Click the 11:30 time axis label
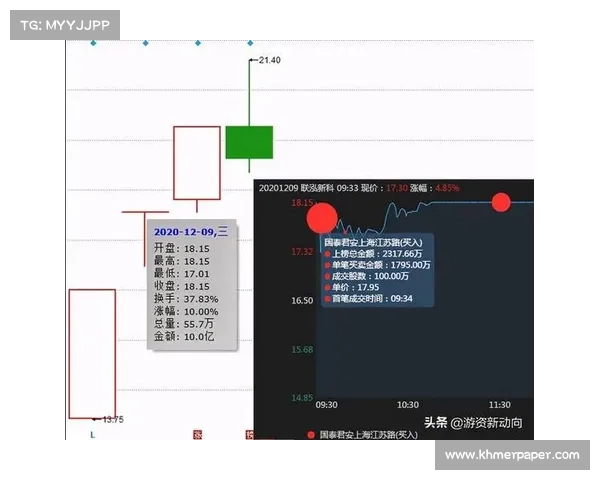 tap(500, 405)
